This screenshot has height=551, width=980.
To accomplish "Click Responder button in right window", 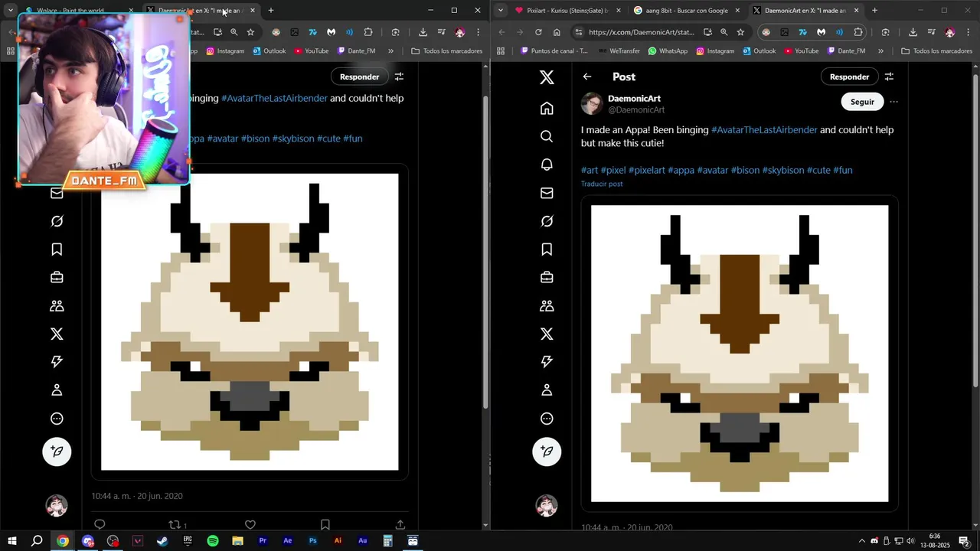I will (x=849, y=77).
